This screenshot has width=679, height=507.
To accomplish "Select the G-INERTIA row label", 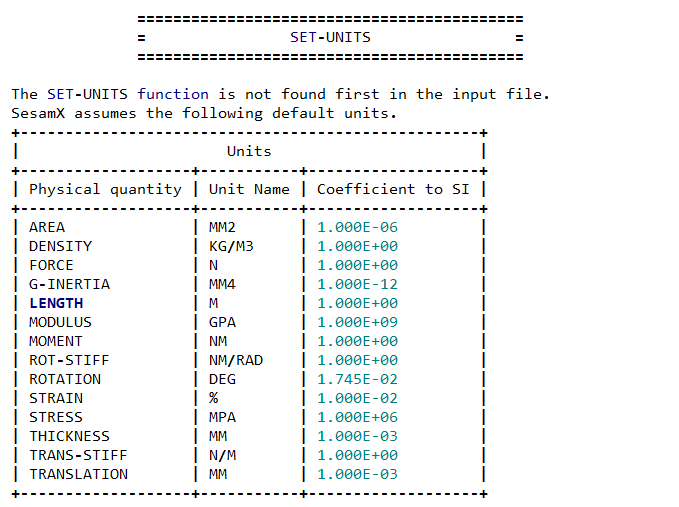I will pyautogui.click(x=70, y=285).
